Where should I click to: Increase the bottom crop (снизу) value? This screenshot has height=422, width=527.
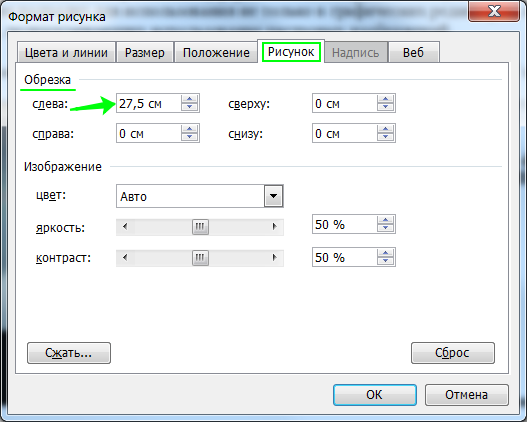click(x=386, y=129)
